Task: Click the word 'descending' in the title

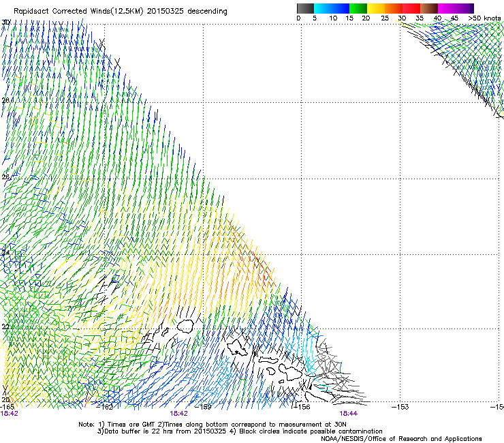Action: point(207,12)
